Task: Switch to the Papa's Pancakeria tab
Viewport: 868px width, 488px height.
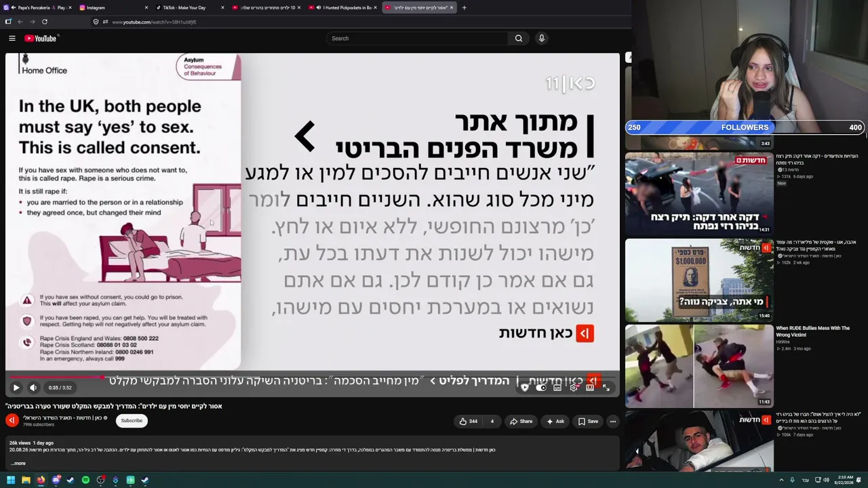Action: 38,7
